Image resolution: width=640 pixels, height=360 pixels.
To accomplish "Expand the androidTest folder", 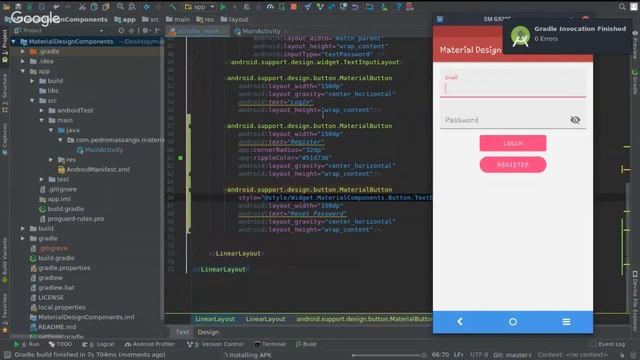I will pos(42,110).
